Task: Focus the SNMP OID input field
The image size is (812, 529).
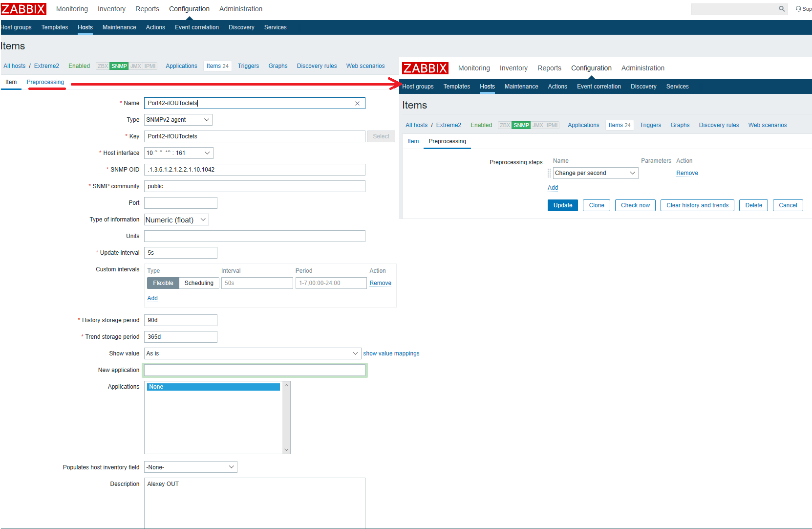Action: (255, 170)
